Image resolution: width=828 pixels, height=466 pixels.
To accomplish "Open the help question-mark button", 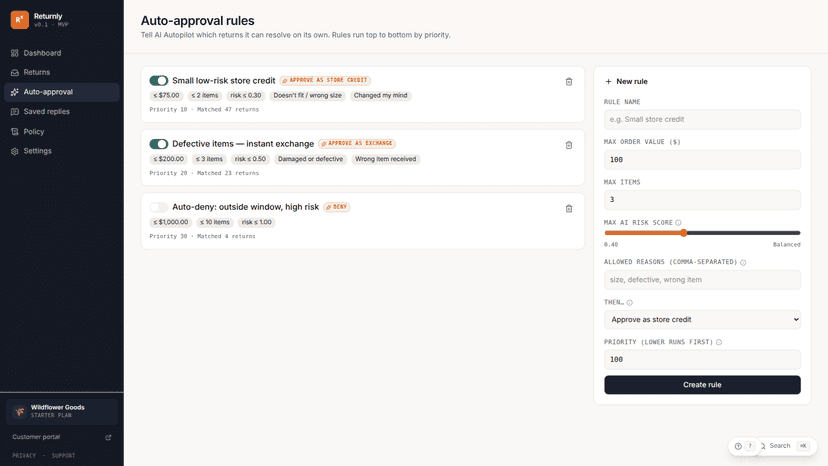I will point(745,446).
